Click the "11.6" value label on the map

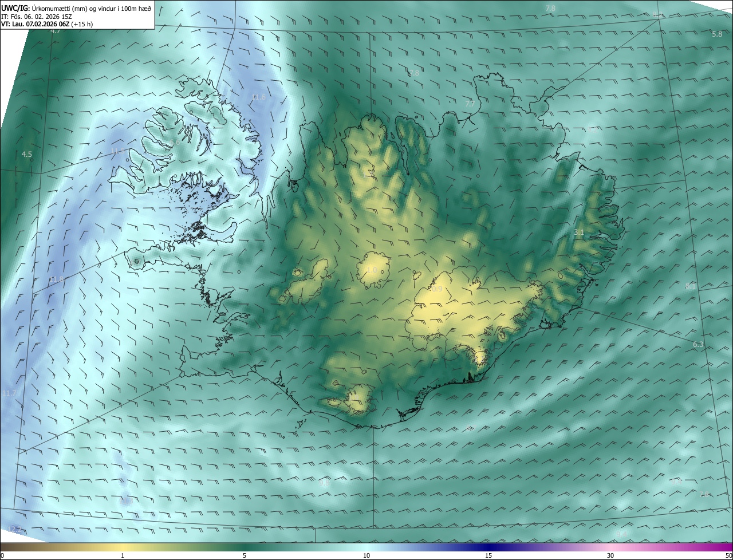point(259,97)
